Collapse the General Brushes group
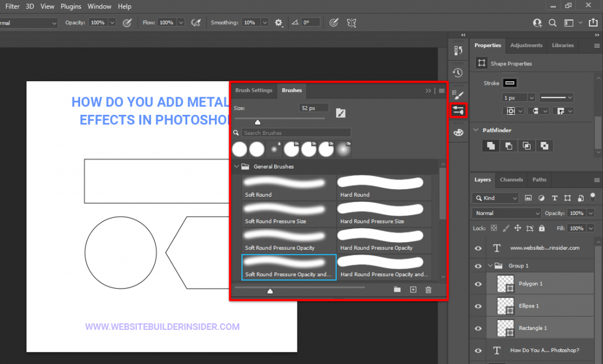 coord(237,167)
